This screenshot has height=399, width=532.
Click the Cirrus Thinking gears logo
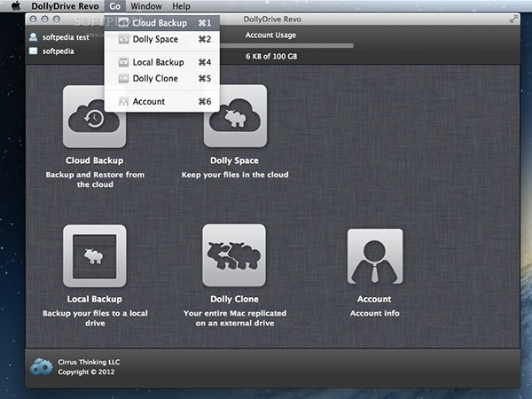pos(41,367)
